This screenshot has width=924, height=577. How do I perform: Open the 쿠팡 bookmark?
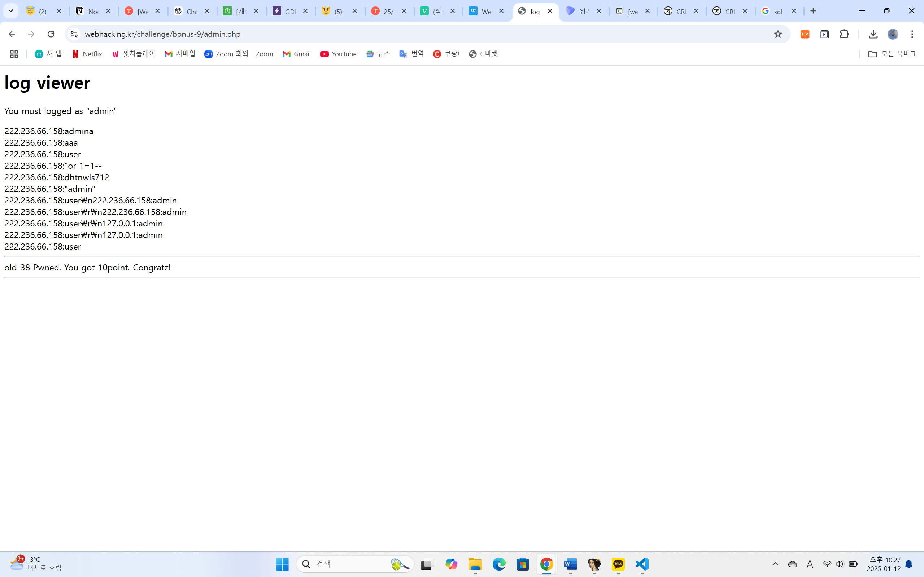446,54
